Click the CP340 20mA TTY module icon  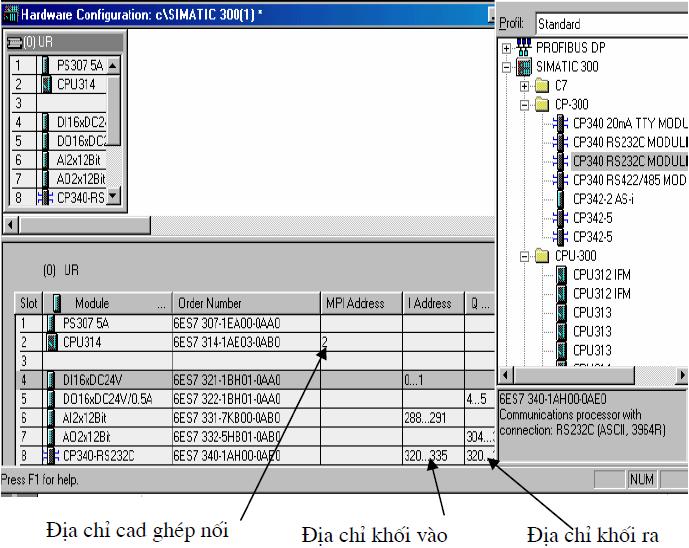[560, 123]
